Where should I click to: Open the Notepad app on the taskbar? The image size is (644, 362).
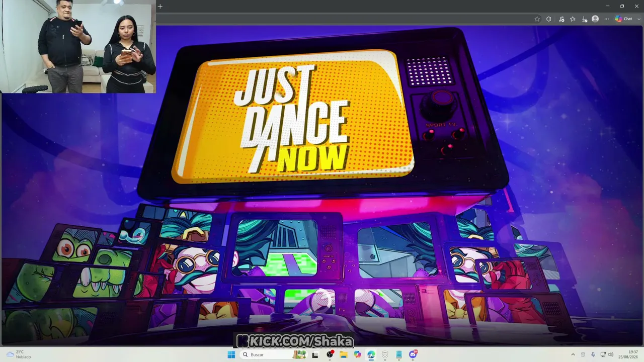(x=398, y=354)
